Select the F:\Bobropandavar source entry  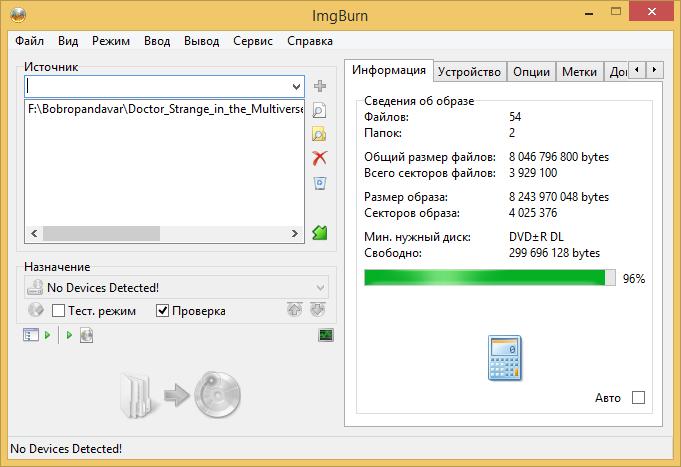tap(165, 109)
